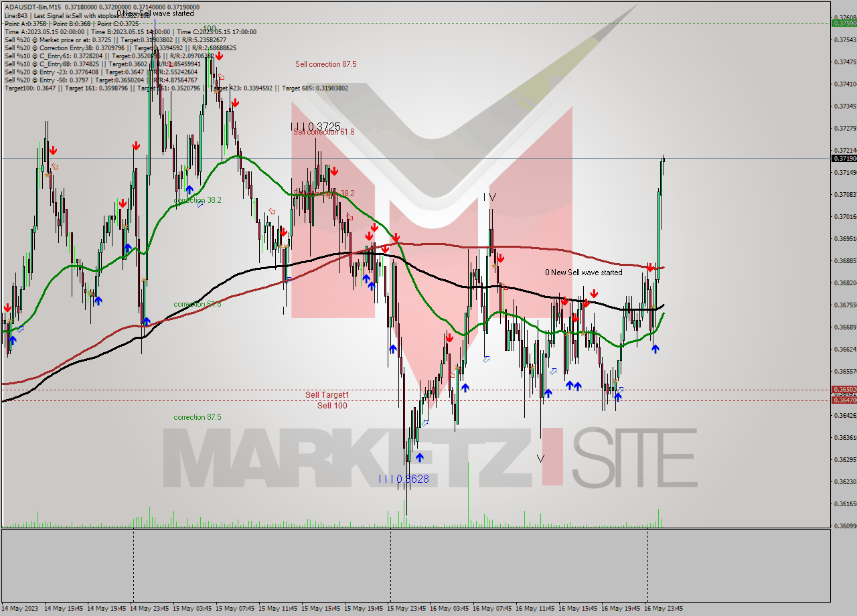Click the 0.36165 price axis value
This screenshot has width=857, height=616.
point(844,504)
